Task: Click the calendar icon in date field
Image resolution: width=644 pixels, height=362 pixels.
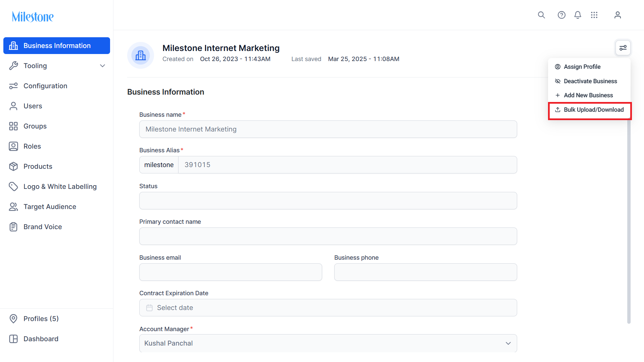Action: pyautogui.click(x=149, y=308)
